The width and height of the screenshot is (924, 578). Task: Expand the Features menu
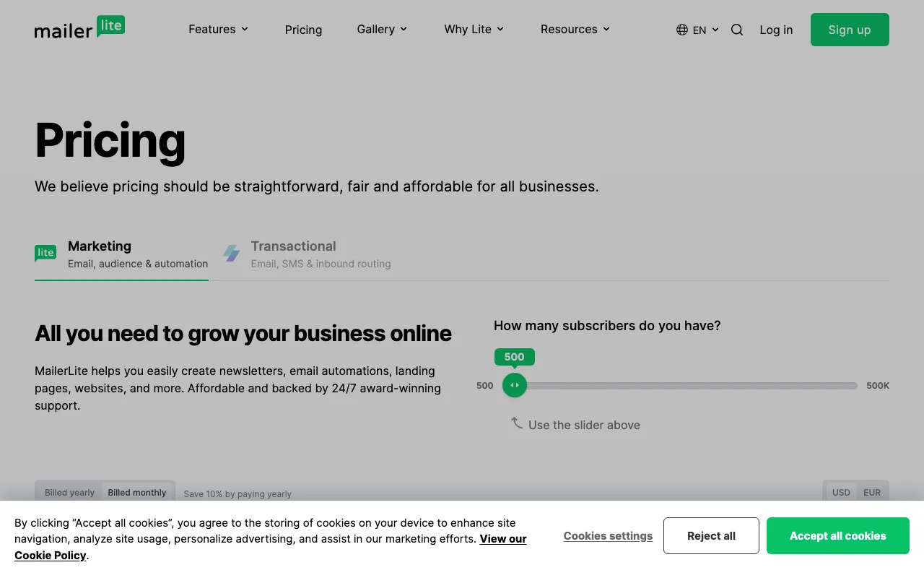[x=219, y=29]
